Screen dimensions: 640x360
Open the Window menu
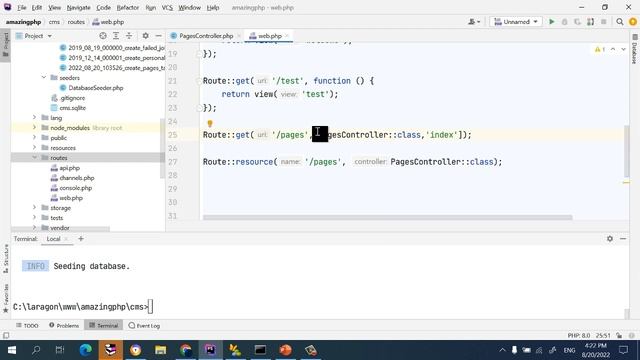pyautogui.click(x=189, y=7)
